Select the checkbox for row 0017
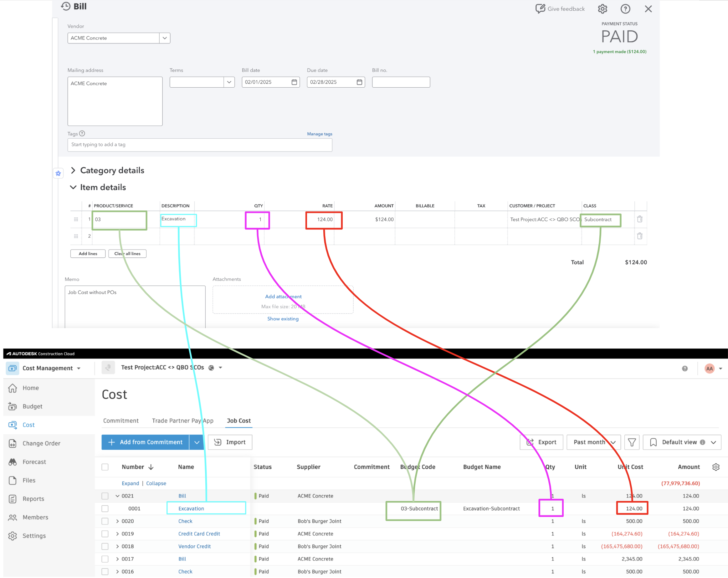This screenshot has height=578, width=728. (105, 559)
